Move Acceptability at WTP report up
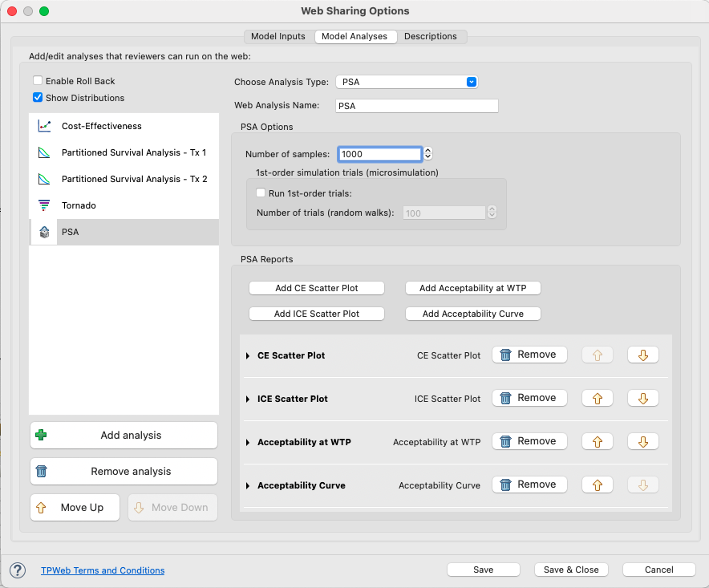The width and height of the screenshot is (709, 588). (598, 441)
